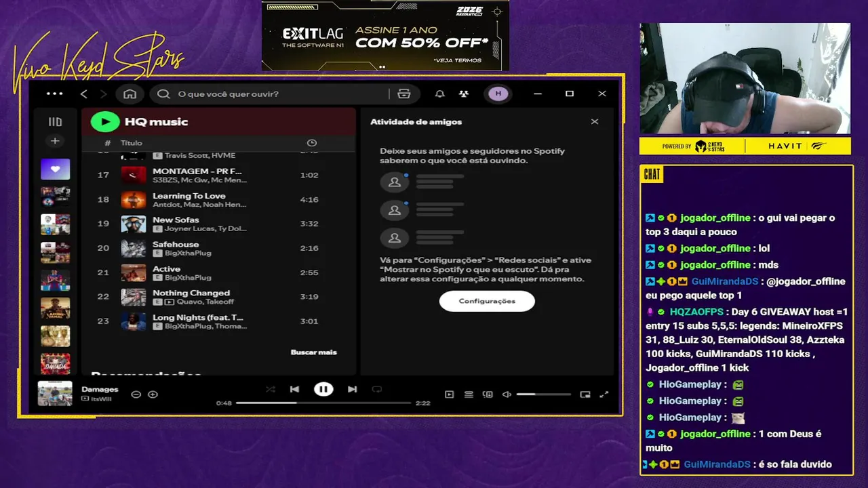Click the # column header

point(108,143)
